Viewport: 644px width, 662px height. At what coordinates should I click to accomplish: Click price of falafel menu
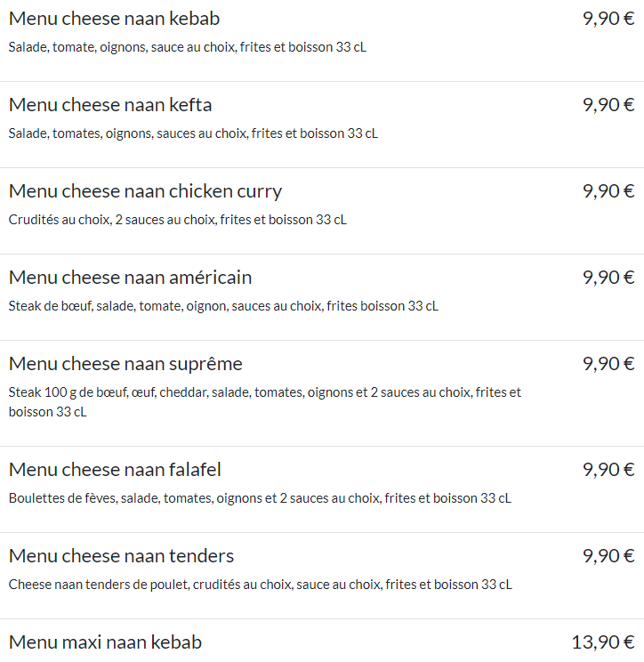click(608, 470)
